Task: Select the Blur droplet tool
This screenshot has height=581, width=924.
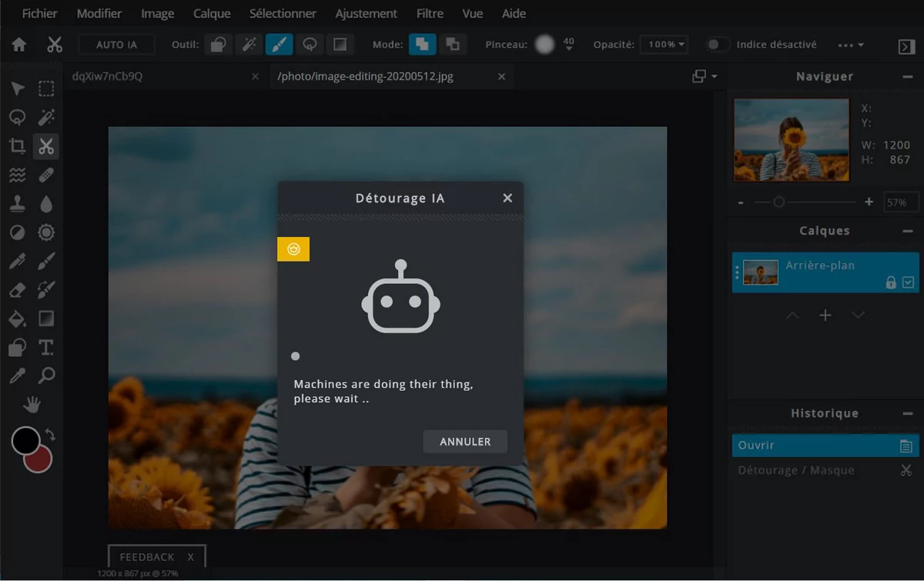Action: click(46, 204)
